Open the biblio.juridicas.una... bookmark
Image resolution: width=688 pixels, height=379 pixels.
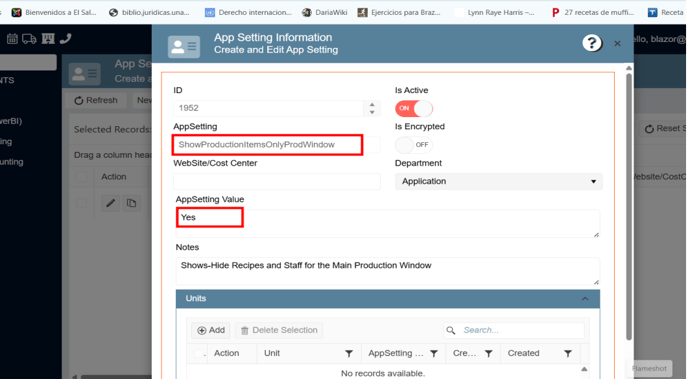(150, 13)
